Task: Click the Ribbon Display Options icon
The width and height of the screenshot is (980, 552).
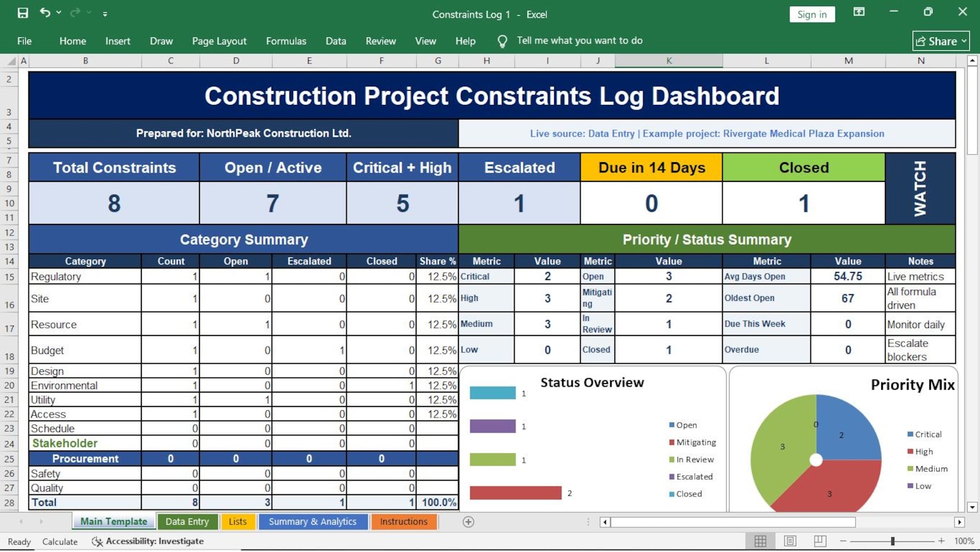Action: pyautogui.click(x=858, y=12)
